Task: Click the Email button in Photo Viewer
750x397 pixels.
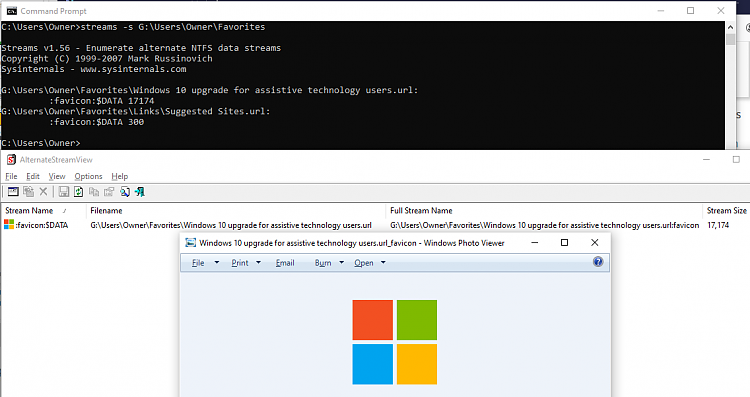Action: [285, 263]
